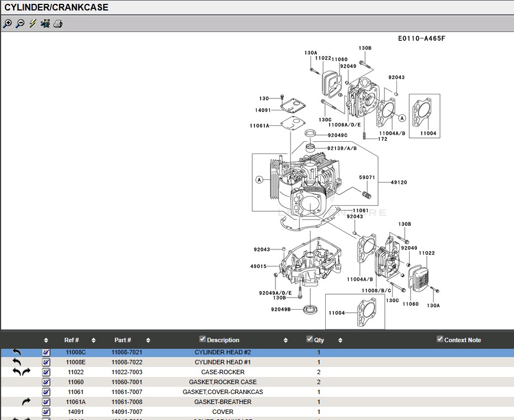Toggle the Description column checkbox
The height and width of the screenshot is (420, 514).
[x=203, y=339]
